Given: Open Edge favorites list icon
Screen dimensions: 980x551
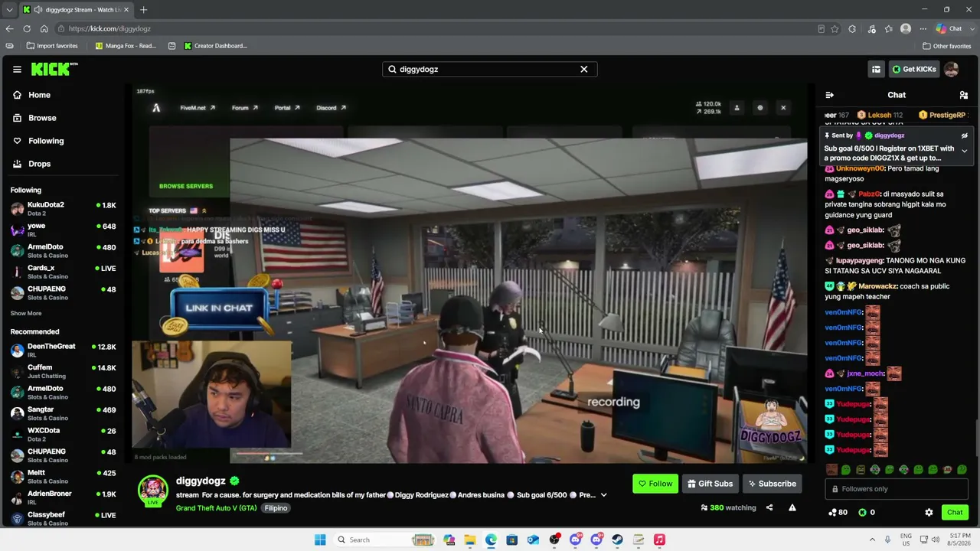Looking at the screenshot, I should (888, 29).
